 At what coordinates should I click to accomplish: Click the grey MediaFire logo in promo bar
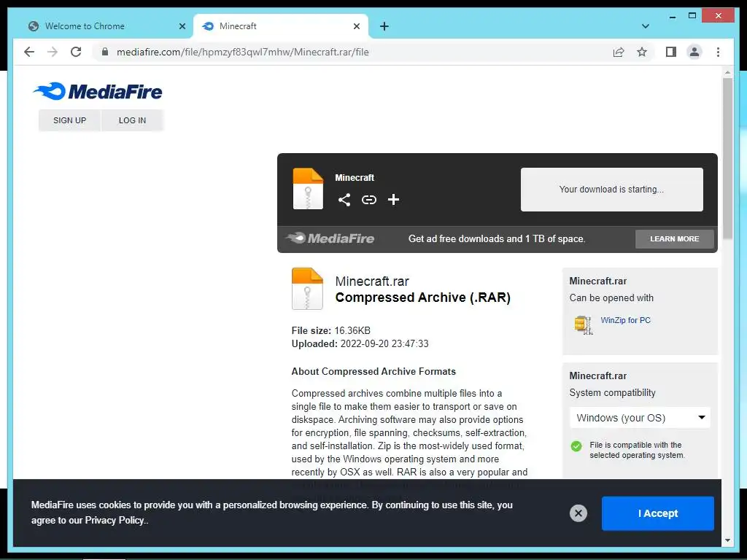tap(330, 238)
